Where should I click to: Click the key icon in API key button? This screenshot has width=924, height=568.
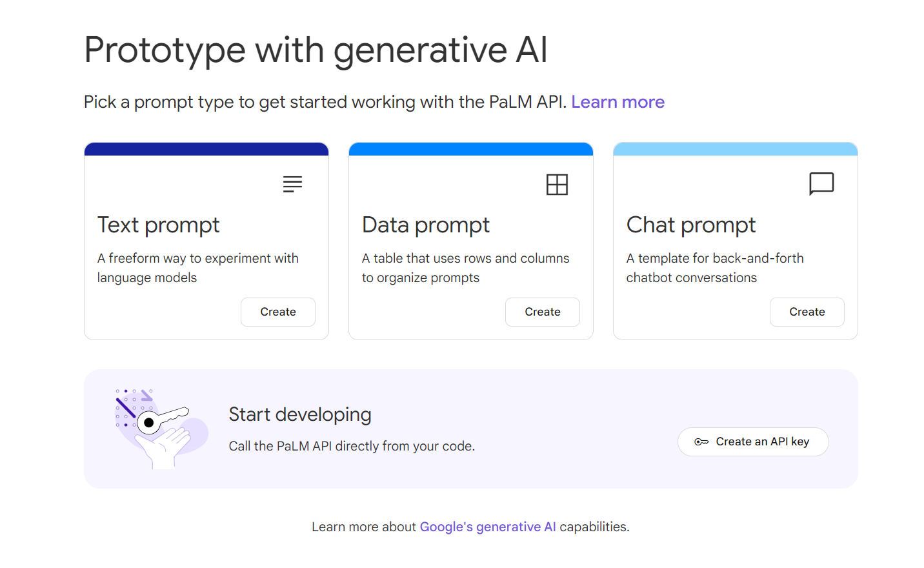coord(701,441)
